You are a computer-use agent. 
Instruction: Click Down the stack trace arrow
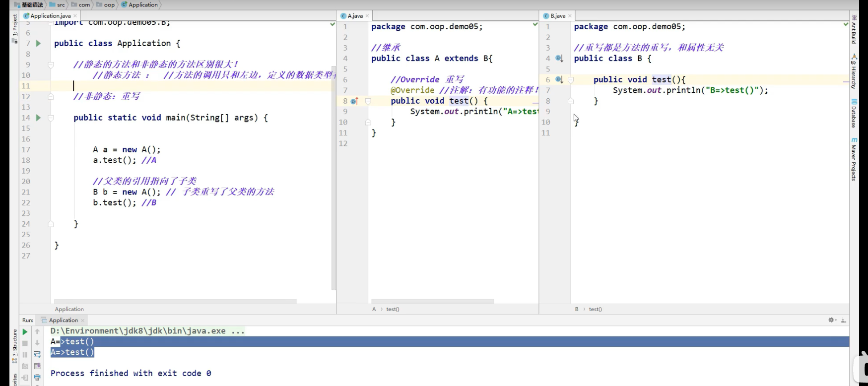[37, 343]
